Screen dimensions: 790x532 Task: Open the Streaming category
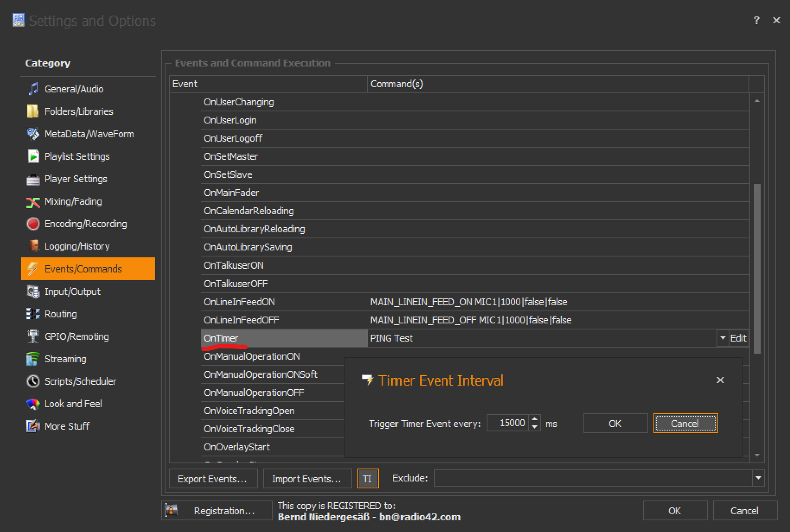coord(65,359)
